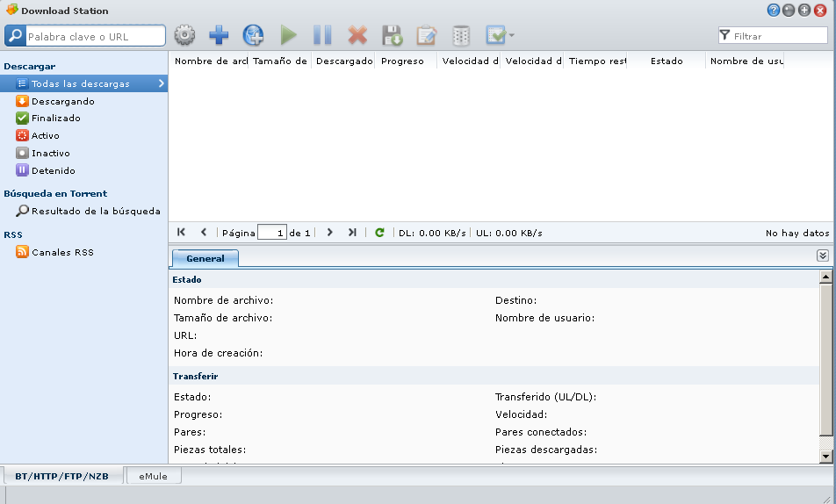
Task: Click the RSS feed icon
Action: point(22,252)
